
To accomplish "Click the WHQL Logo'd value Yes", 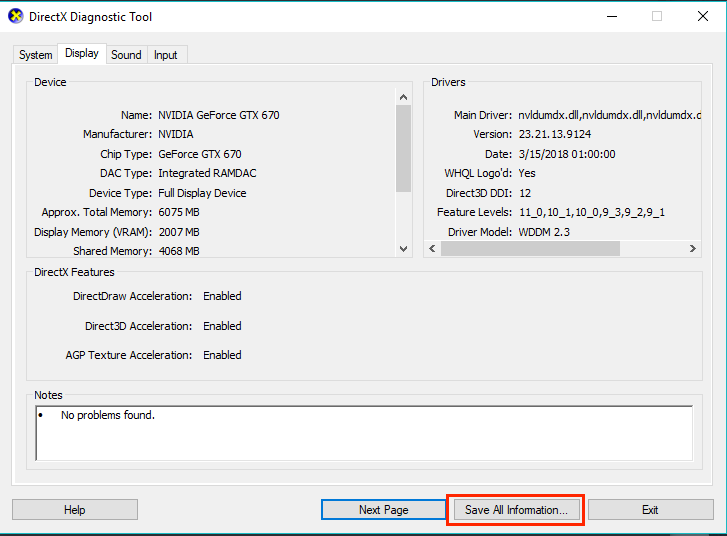I will point(527,173).
